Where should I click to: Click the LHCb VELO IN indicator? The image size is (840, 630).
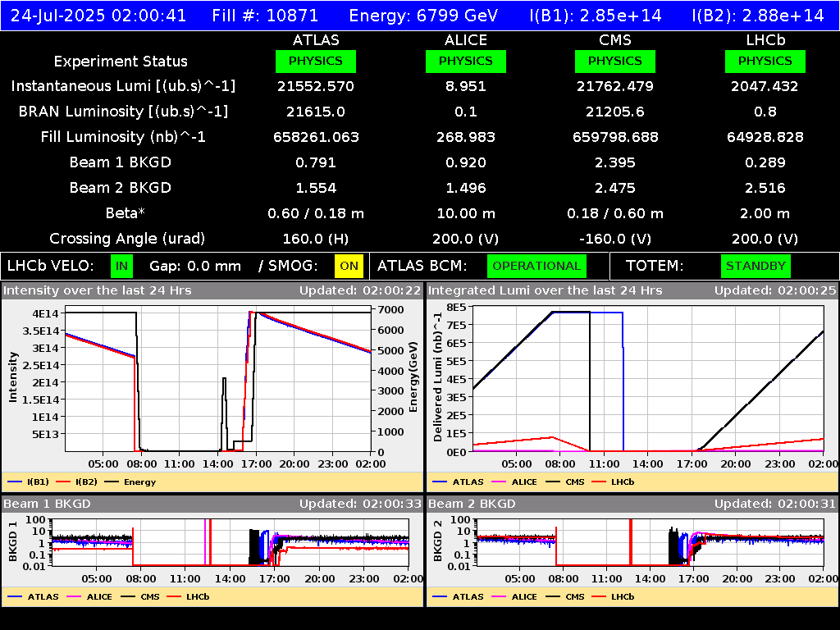tap(121, 267)
